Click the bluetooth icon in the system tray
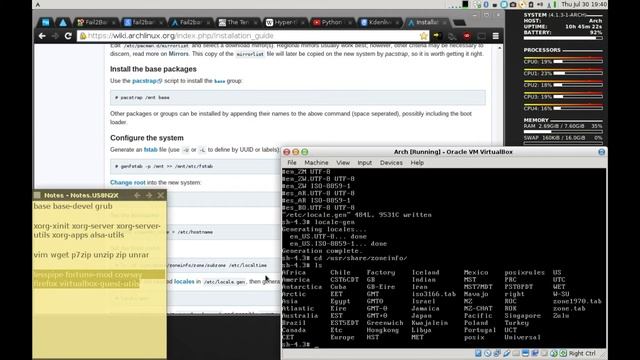640x360 pixels. [486, 4]
